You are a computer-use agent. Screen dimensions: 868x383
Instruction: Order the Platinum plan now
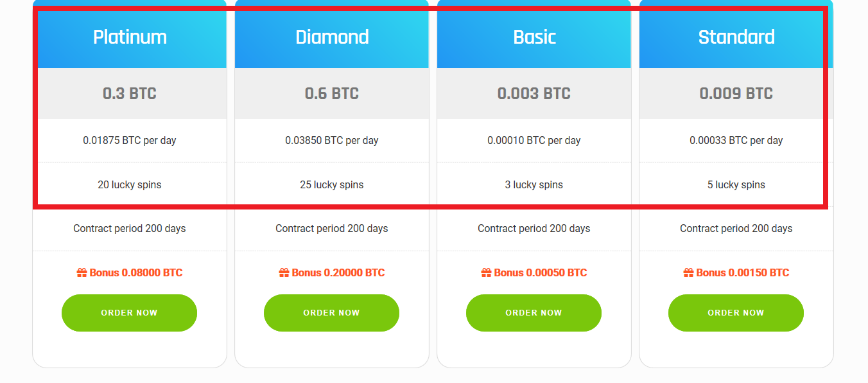pos(129,313)
